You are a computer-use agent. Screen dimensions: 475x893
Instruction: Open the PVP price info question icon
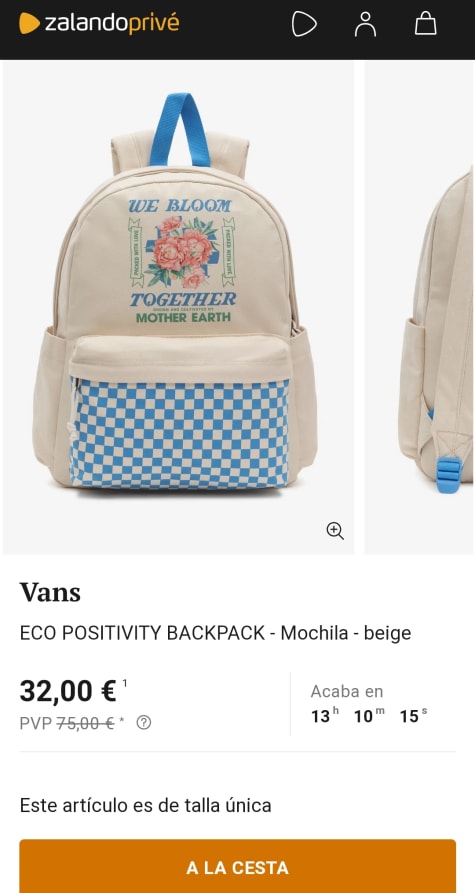click(144, 723)
